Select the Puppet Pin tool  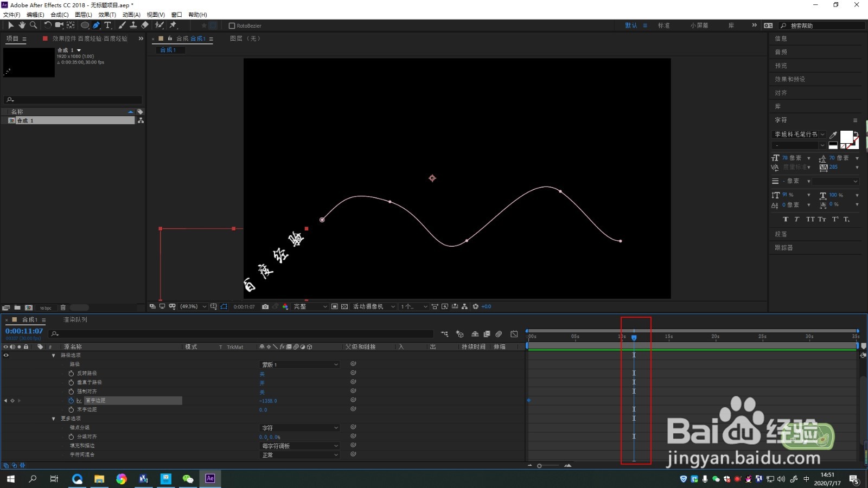[x=173, y=25]
